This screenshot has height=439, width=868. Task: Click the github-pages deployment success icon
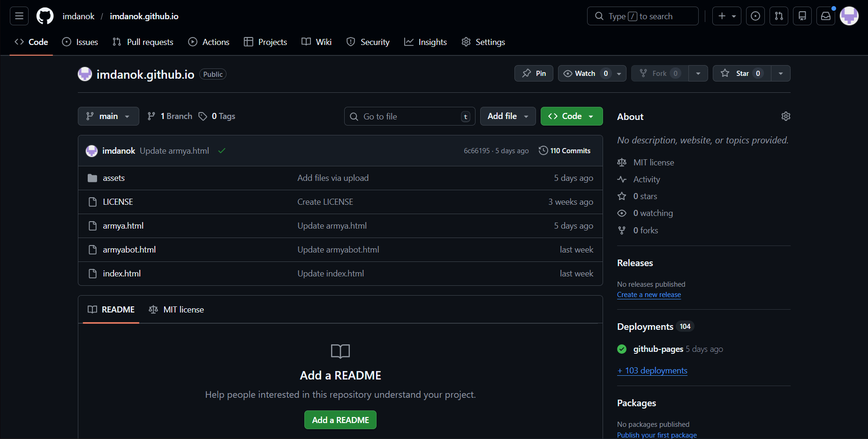(622, 349)
